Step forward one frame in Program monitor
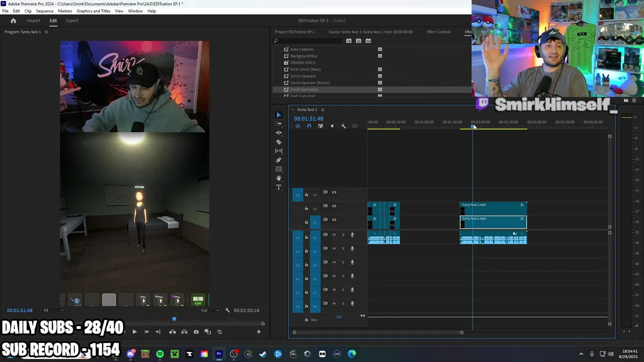Screen dimensions: 644x362 click(146, 332)
